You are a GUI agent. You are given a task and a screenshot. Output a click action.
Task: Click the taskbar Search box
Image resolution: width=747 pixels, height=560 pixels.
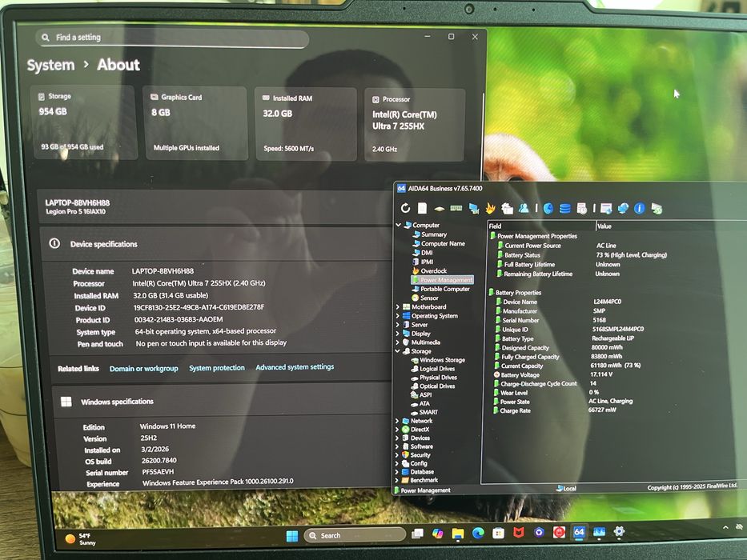click(355, 534)
